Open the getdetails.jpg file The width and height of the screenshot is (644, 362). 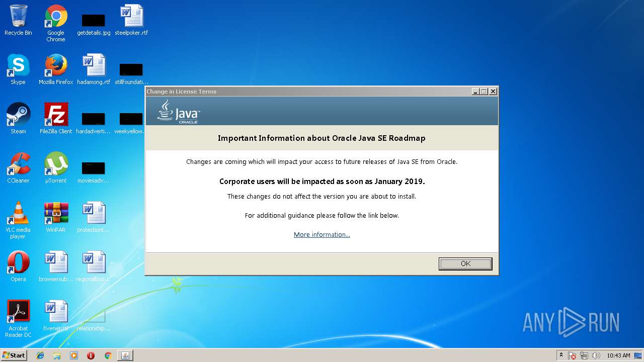(x=94, y=24)
